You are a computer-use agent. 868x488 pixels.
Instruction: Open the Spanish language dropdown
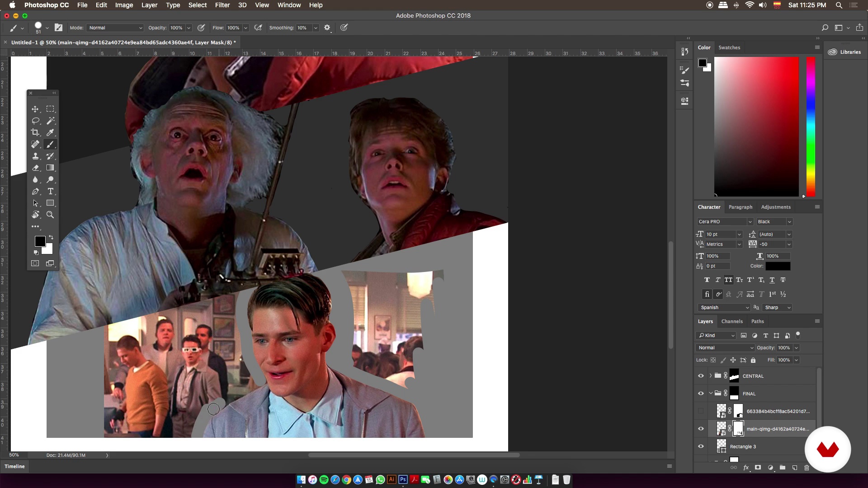(725, 307)
